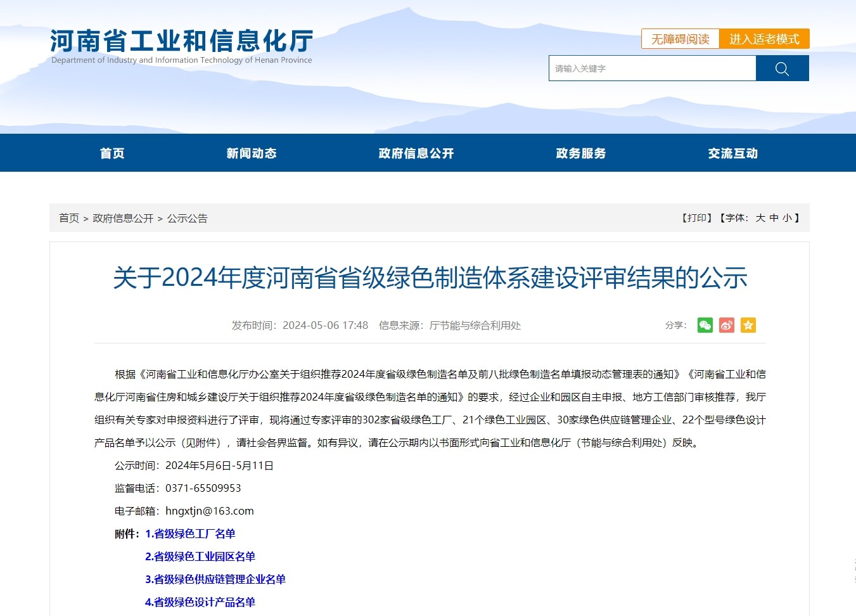The width and height of the screenshot is (856, 616).
Task: Go to 政务服务 in navigation bar
Action: [581, 153]
